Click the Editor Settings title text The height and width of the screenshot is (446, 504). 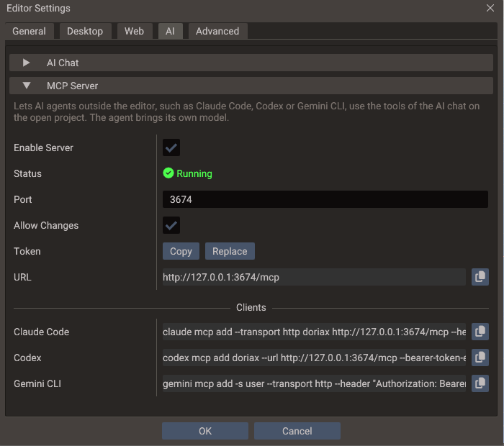[x=38, y=8]
